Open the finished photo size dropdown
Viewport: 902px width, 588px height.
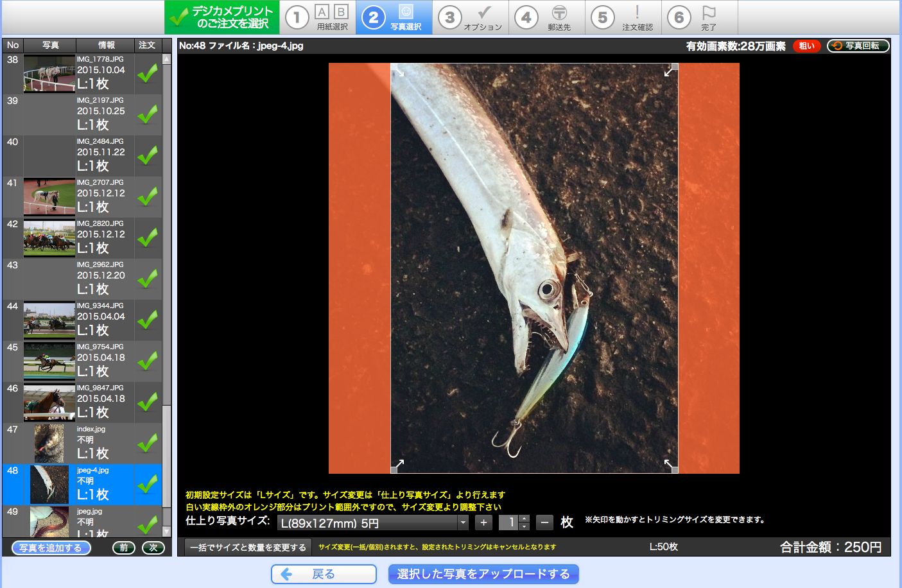(x=373, y=523)
